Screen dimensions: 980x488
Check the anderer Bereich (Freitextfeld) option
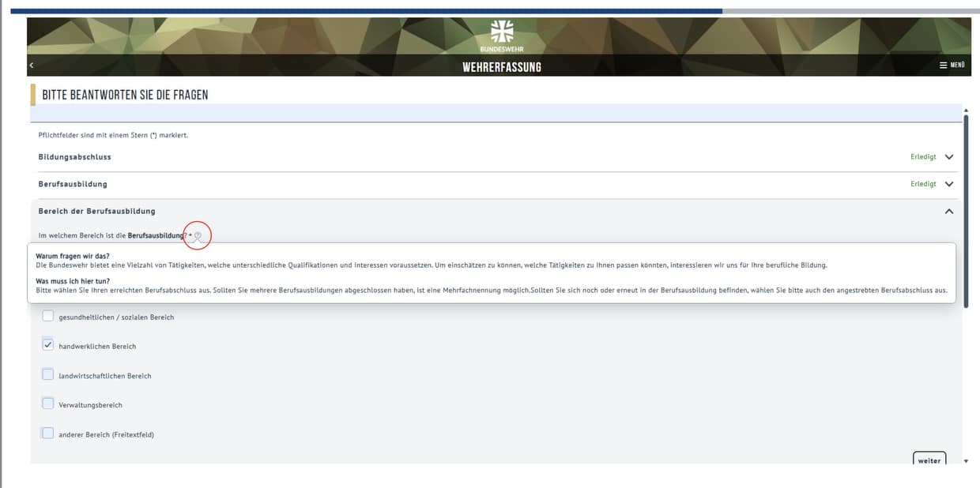[x=48, y=434]
